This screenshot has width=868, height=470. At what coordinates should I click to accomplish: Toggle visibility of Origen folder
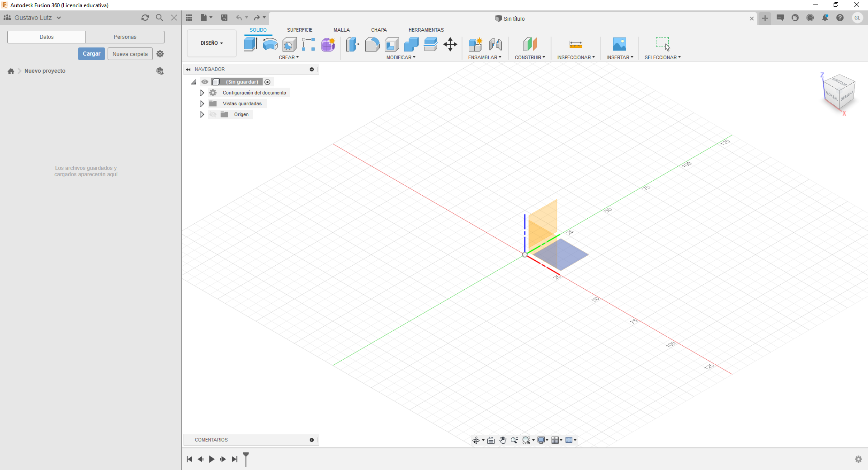(213, 114)
